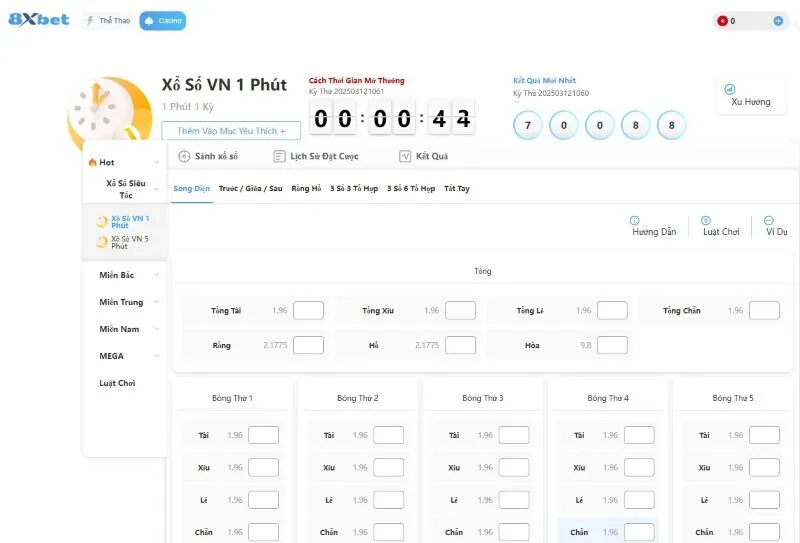The height and width of the screenshot is (543, 800).
Task: Click the Sảnh xổ số lobby icon
Action: pyautogui.click(x=184, y=156)
